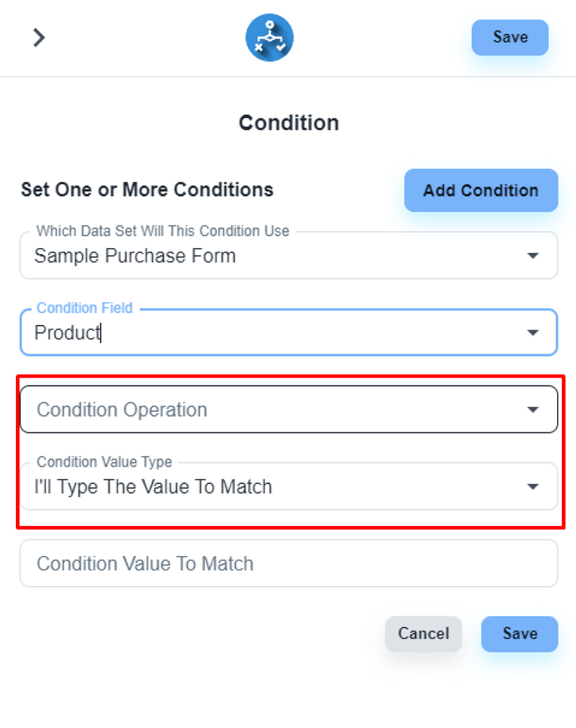Click the Add Condition button
The height and width of the screenshot is (728, 576).
481,190
